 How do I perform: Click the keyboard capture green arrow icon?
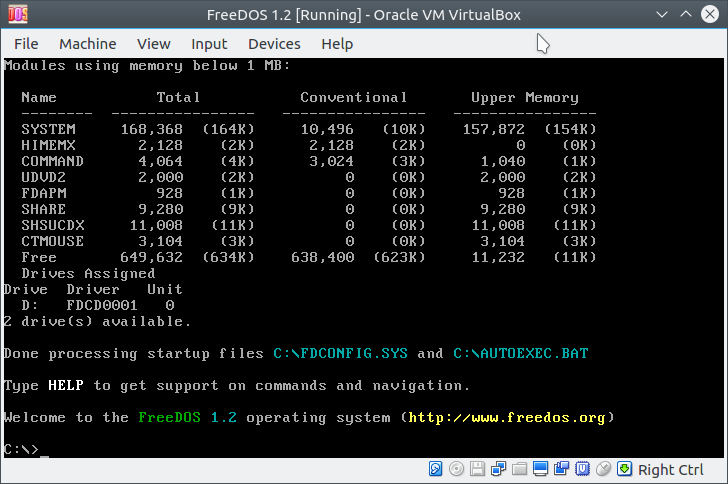pos(624,469)
